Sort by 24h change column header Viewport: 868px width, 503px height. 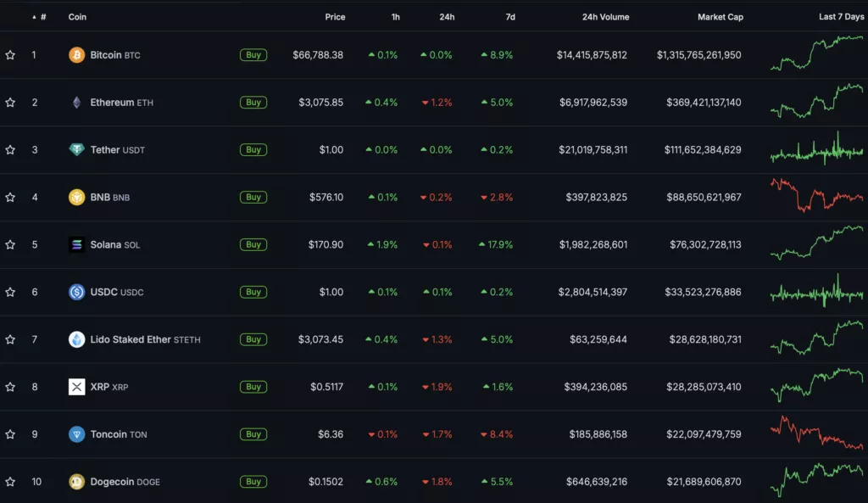pyautogui.click(x=447, y=17)
